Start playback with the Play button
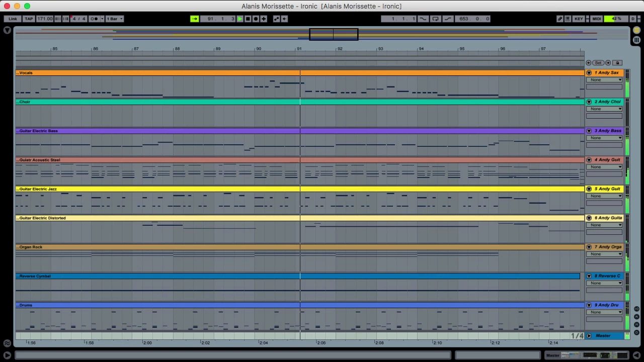 [x=240, y=19]
